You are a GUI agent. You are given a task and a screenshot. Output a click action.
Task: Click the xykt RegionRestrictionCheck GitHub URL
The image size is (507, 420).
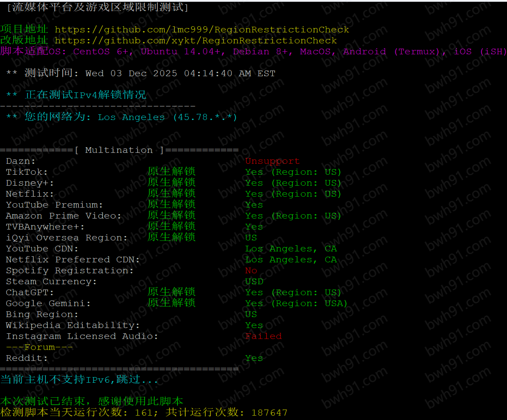pos(195,41)
